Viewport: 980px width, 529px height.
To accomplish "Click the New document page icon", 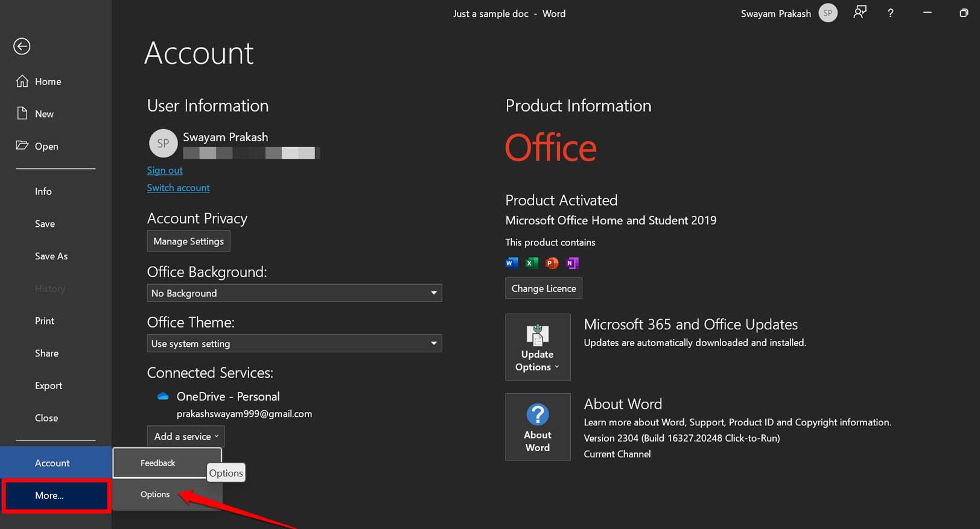I will coord(22,113).
